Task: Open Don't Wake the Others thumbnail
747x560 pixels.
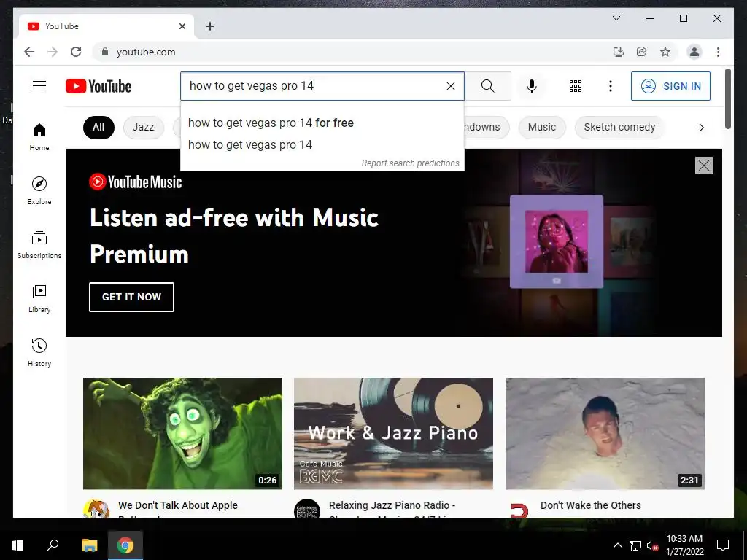Action: point(605,433)
